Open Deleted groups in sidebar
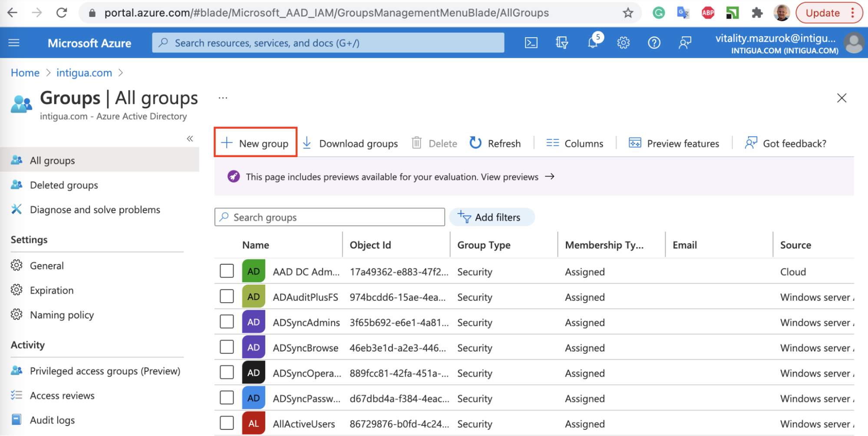868x436 pixels. coord(64,185)
